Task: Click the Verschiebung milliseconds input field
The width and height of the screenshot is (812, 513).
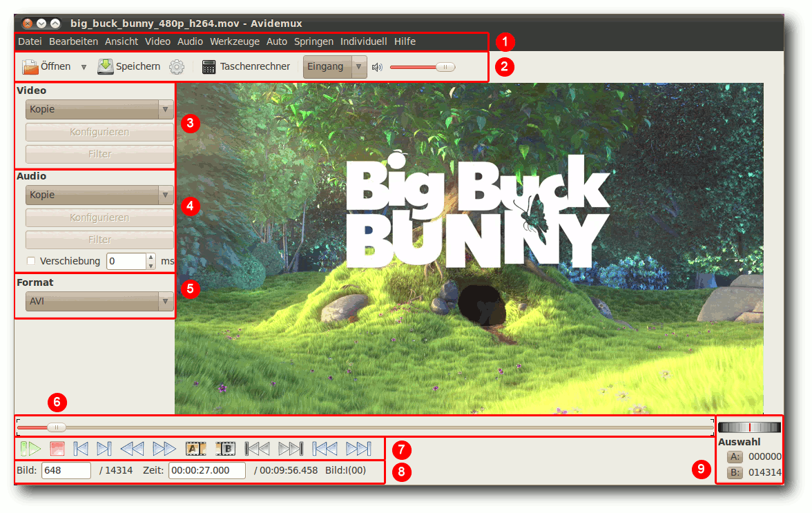Action: pyautogui.click(x=126, y=262)
